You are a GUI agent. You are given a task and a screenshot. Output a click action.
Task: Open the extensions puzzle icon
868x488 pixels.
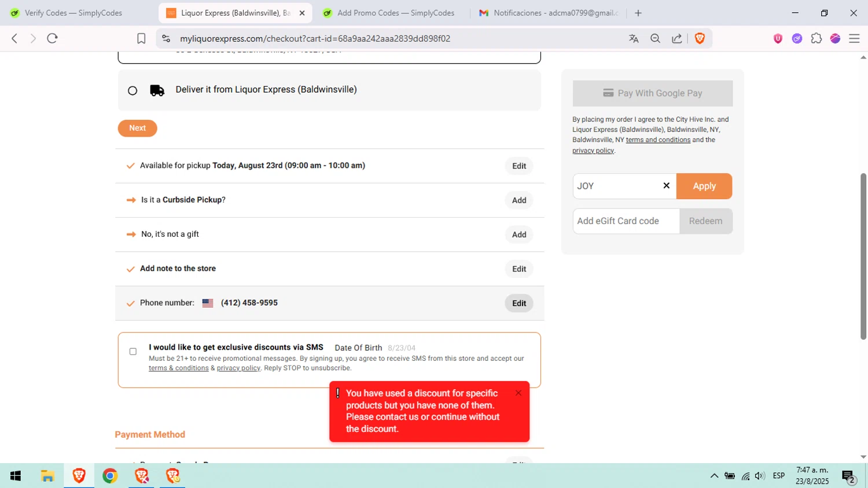tap(816, 38)
